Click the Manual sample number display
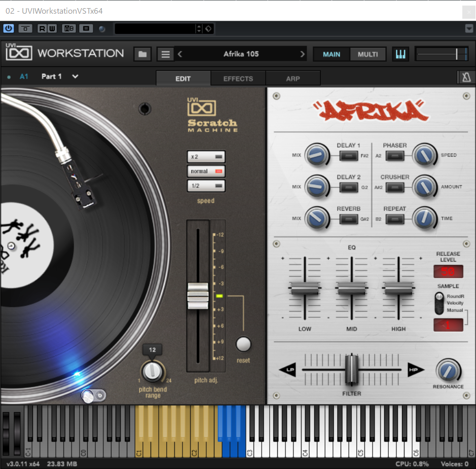This screenshot has width=476, height=469. coord(448,325)
